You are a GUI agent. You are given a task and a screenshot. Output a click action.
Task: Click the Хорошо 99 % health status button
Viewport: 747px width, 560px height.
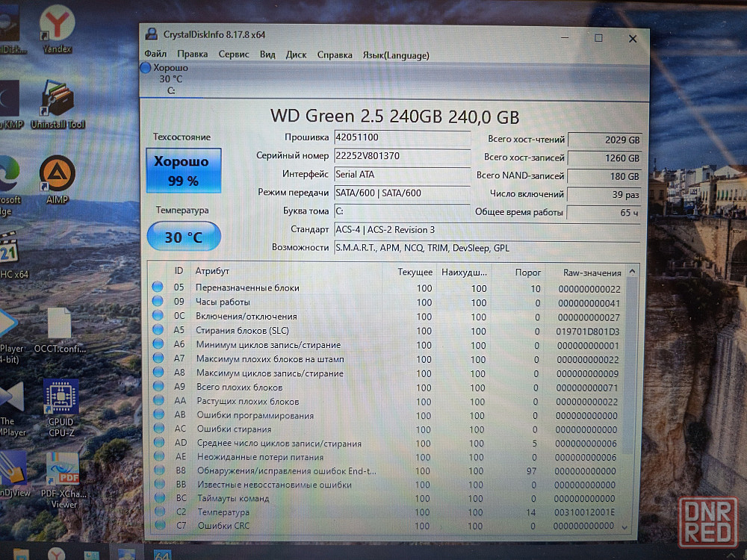(184, 170)
